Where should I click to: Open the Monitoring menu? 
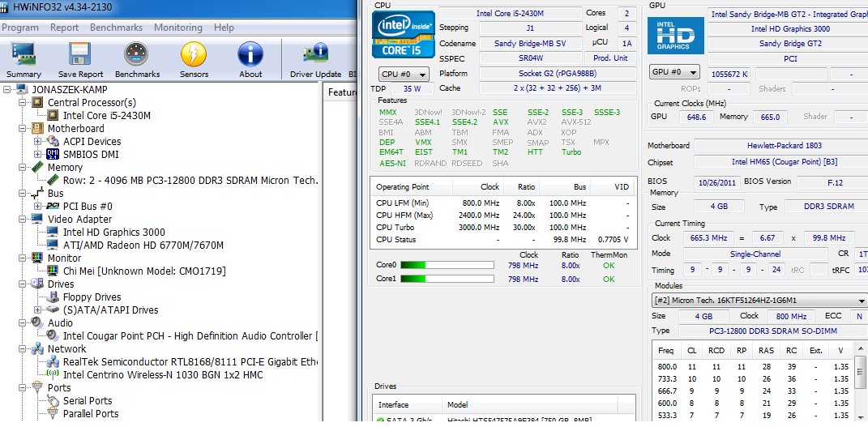click(177, 27)
